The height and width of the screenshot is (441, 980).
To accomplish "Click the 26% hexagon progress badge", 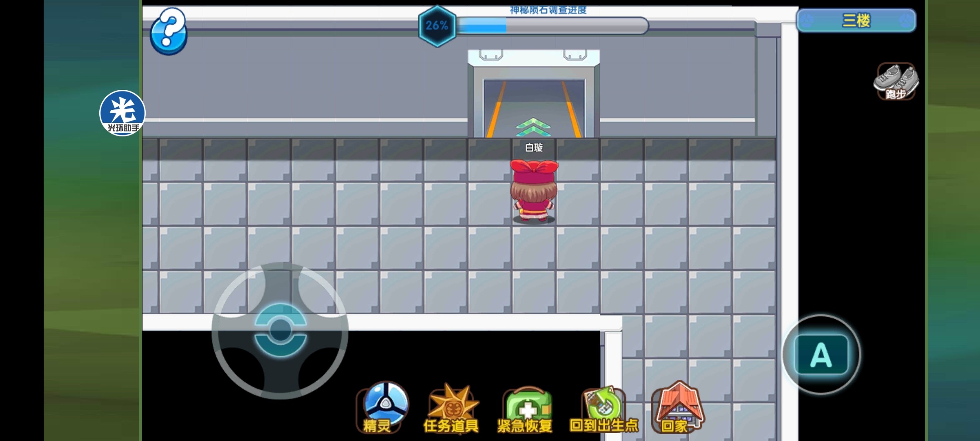I will click(x=437, y=26).
